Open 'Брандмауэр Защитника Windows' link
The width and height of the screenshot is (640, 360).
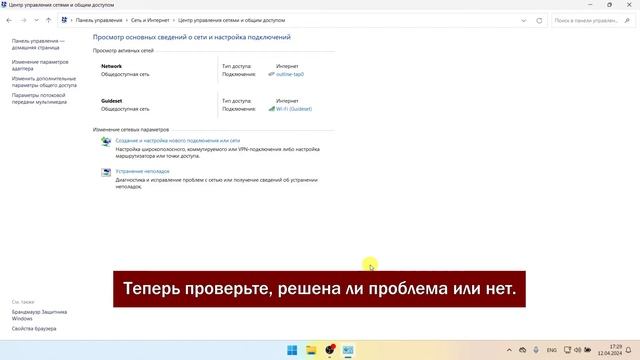(39, 315)
